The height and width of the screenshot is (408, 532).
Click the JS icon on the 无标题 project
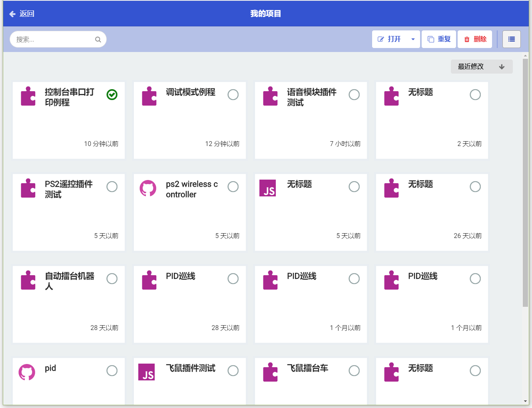pyautogui.click(x=268, y=188)
